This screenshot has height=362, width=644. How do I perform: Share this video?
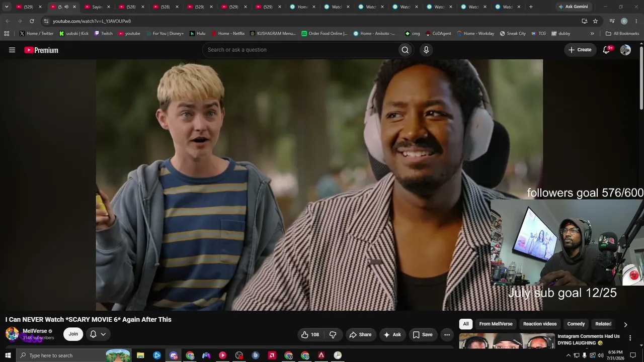click(360, 334)
